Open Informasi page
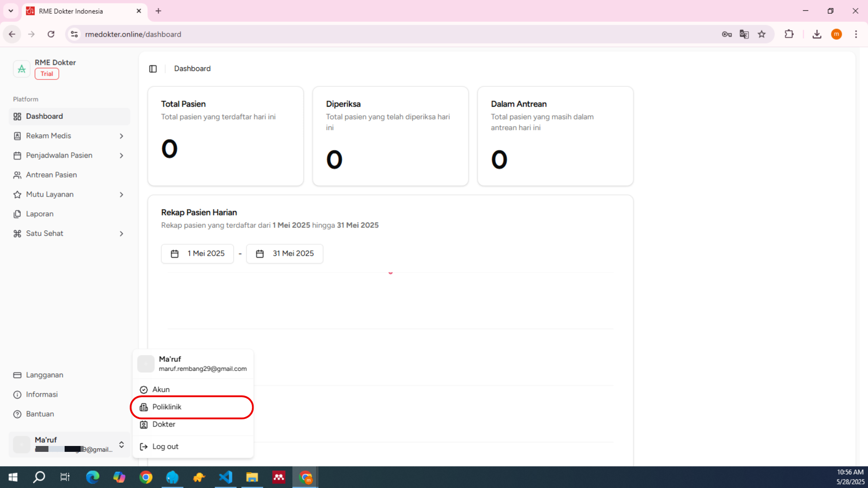Image resolution: width=868 pixels, height=488 pixels. pos(42,394)
